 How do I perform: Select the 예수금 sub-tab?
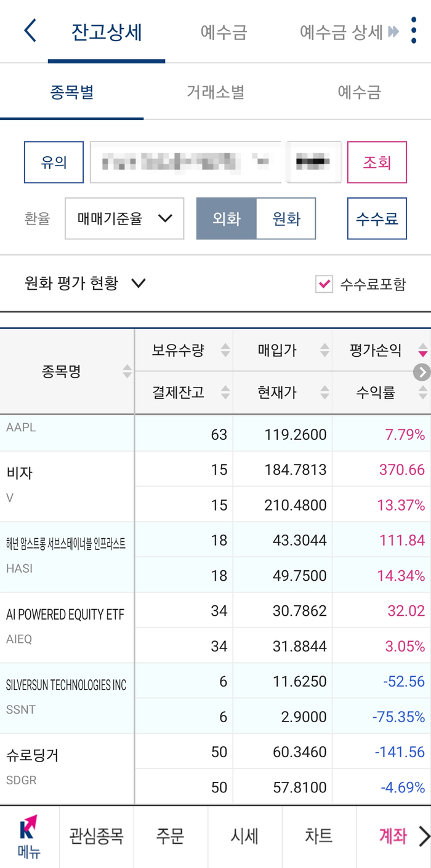pos(359,92)
